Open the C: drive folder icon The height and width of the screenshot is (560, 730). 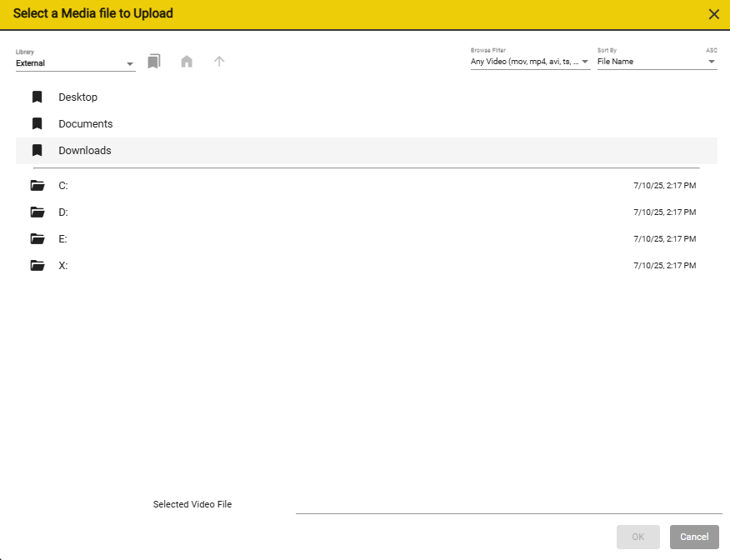tap(37, 185)
